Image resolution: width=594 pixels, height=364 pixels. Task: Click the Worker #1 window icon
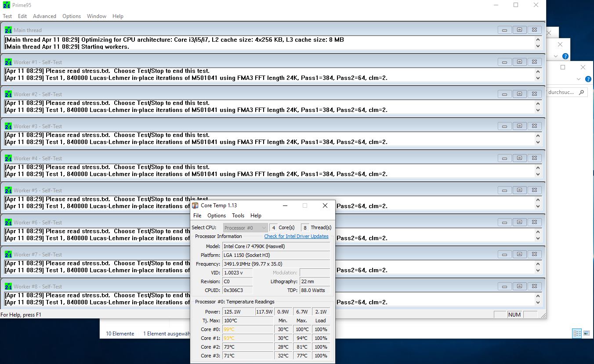(x=8, y=62)
